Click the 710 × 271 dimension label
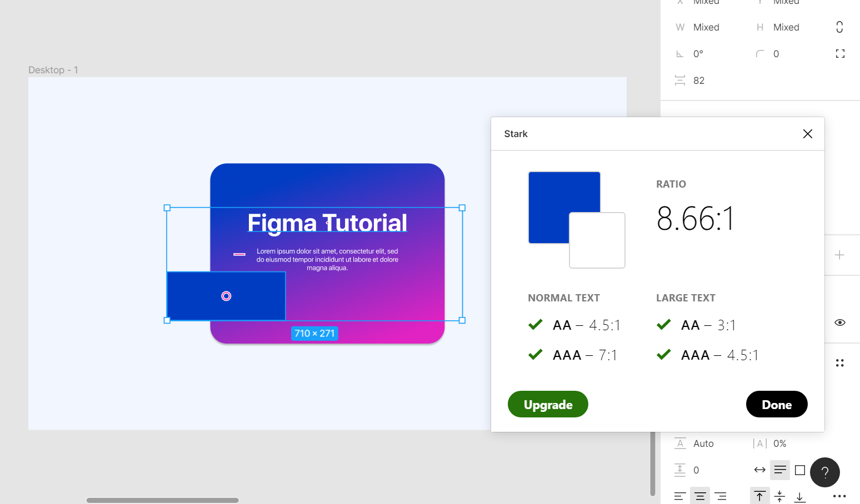The image size is (860, 504). click(x=314, y=333)
